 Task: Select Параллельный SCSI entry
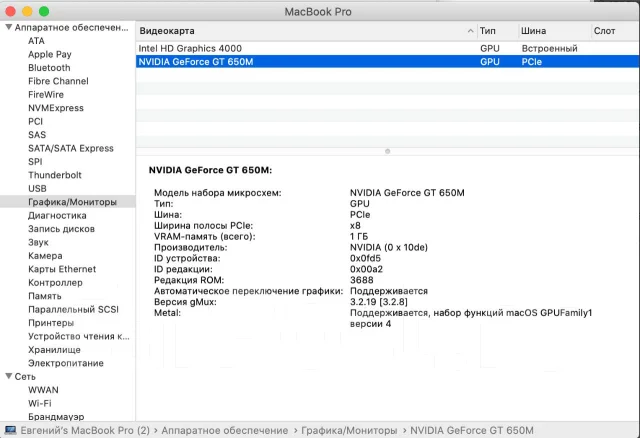pyautogui.click(x=73, y=309)
